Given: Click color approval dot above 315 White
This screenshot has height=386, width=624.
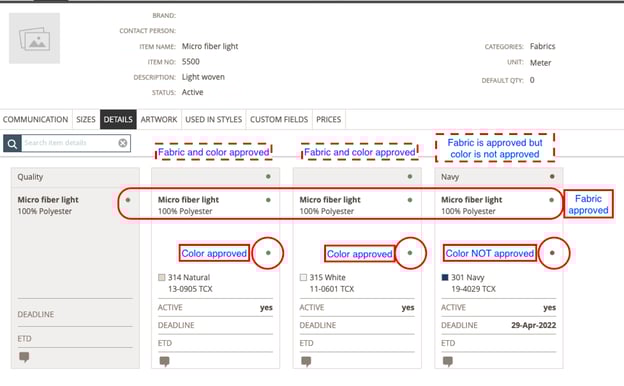Looking at the screenshot, I should tap(410, 253).
